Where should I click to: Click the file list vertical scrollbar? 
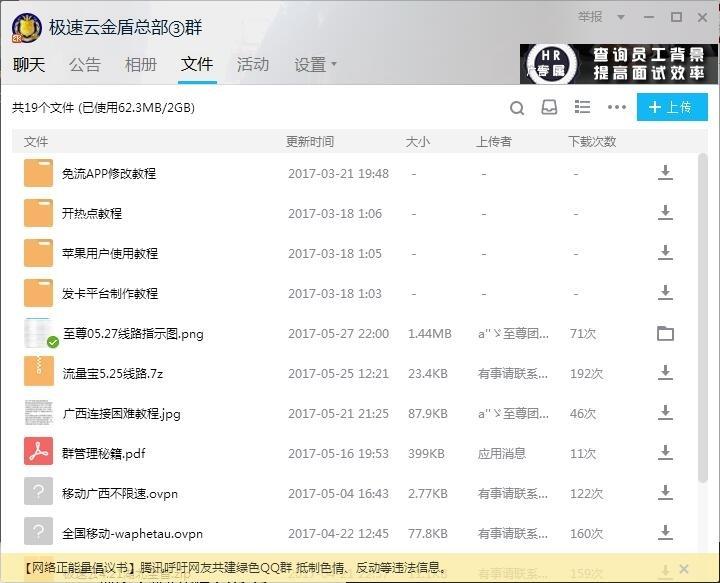click(x=702, y=318)
